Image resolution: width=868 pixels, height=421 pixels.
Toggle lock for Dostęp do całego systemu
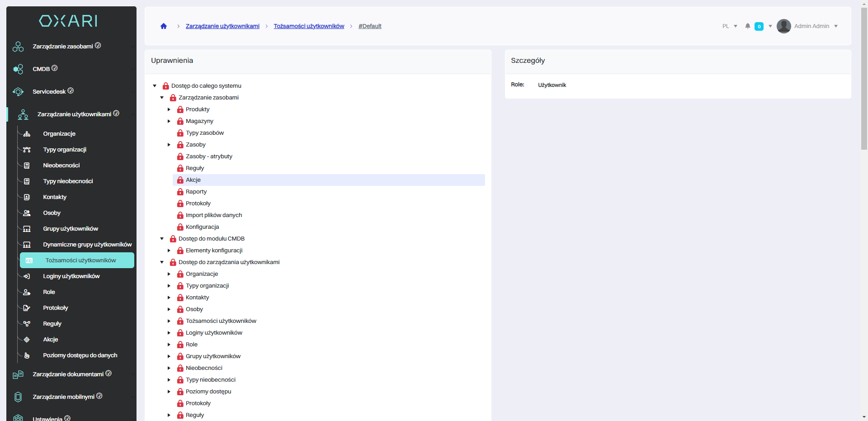(166, 86)
